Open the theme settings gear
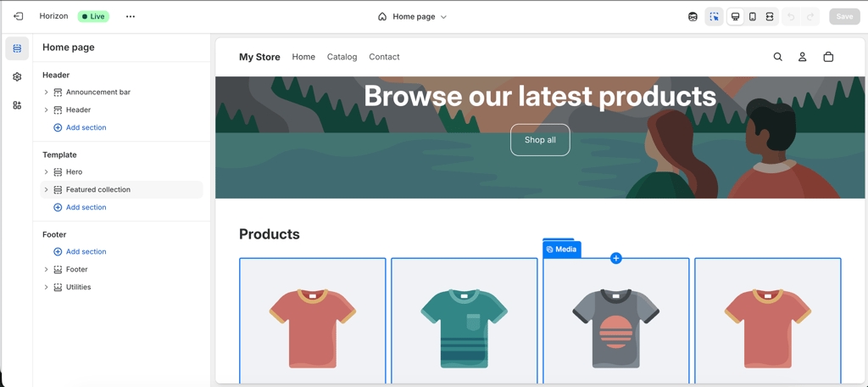 [x=17, y=77]
